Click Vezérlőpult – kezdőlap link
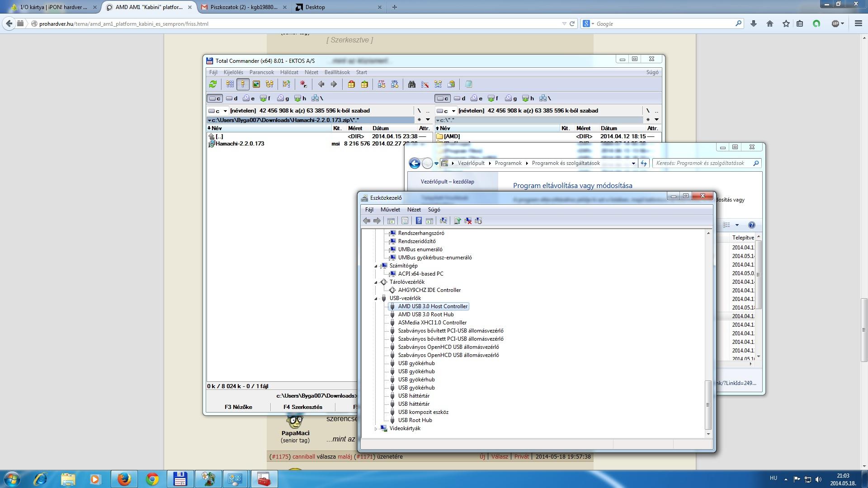The image size is (868, 488). point(448,182)
